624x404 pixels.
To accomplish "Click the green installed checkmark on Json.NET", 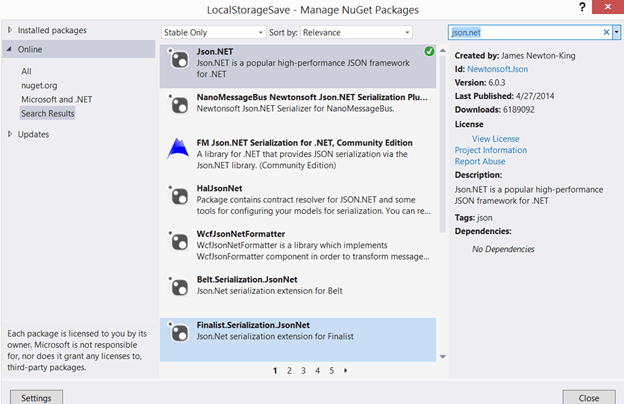I will (x=429, y=51).
